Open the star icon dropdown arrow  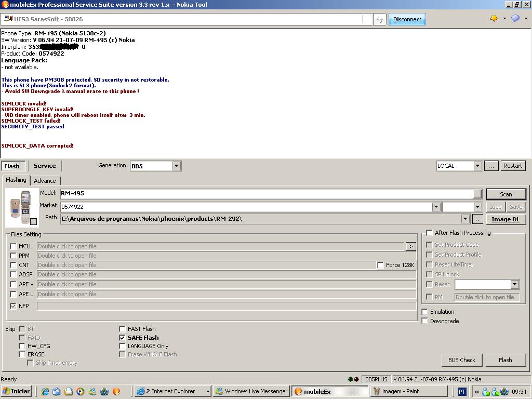click(504, 19)
